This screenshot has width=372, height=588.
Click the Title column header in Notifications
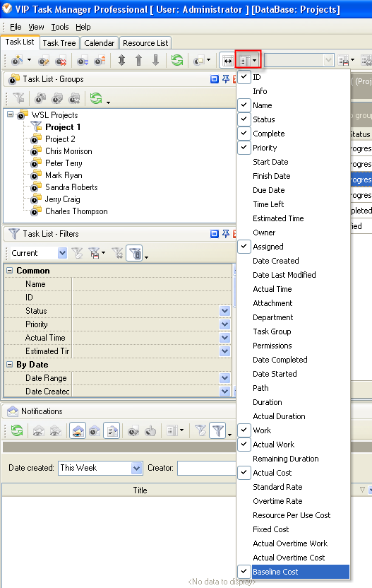[x=140, y=490]
